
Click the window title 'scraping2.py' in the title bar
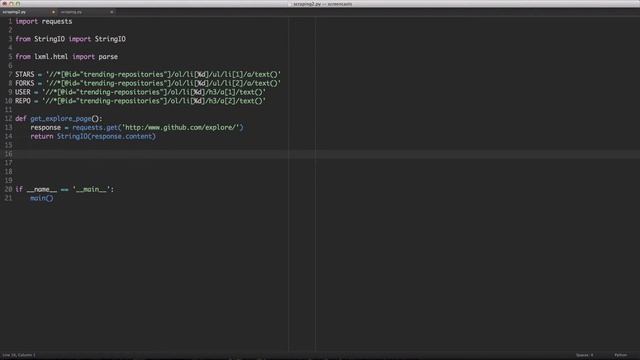[x=307, y=4]
